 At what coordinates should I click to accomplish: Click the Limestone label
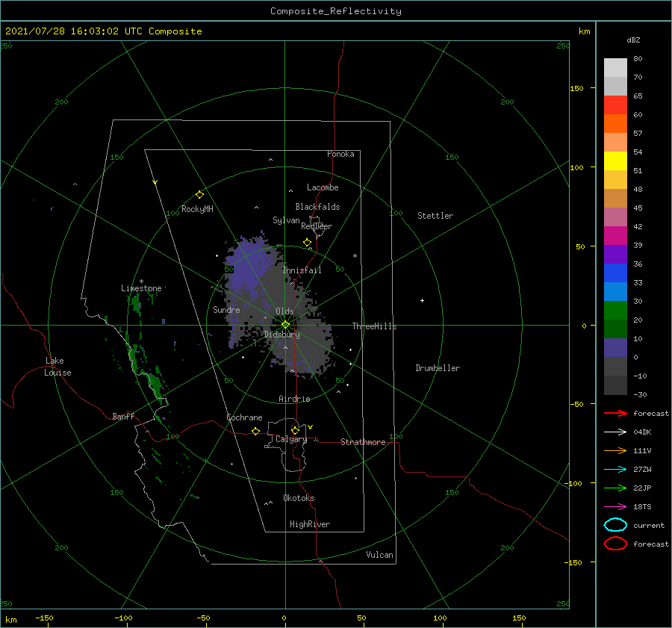click(x=141, y=288)
